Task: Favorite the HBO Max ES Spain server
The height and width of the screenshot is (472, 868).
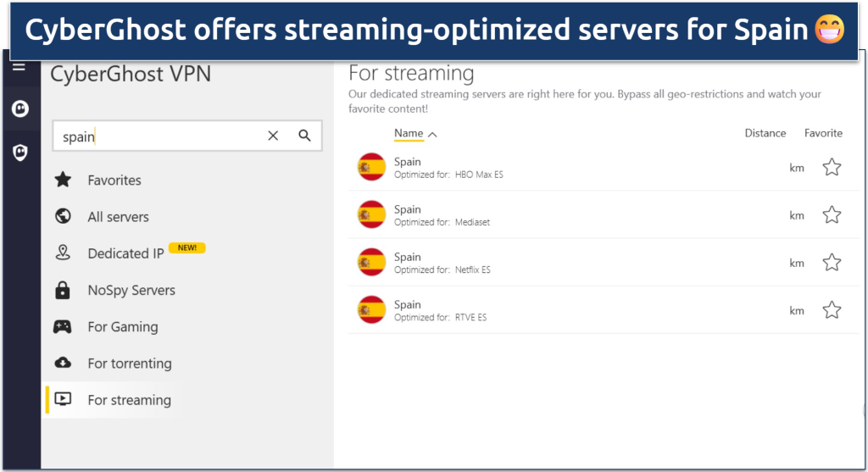Action: click(832, 168)
